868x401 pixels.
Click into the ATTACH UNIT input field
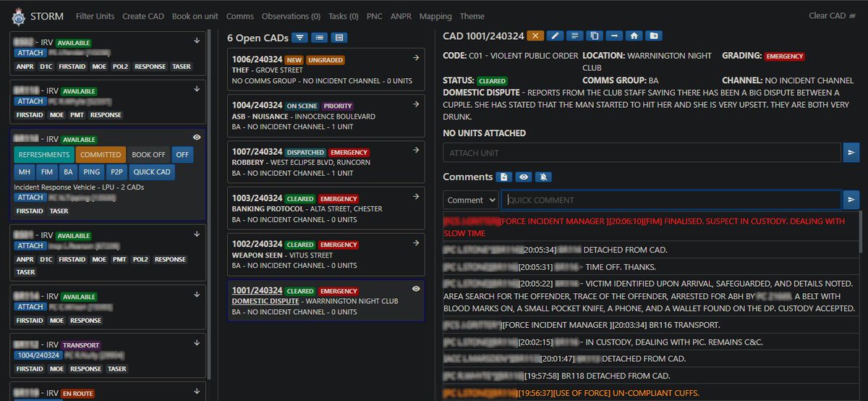coord(642,153)
